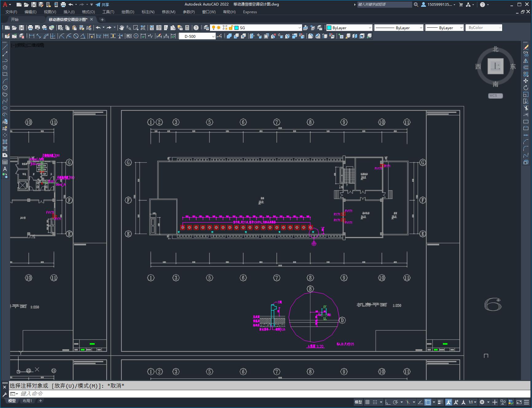The height and width of the screenshot is (408, 532).
Task: Click the Plot printer icon
Action: [30, 28]
